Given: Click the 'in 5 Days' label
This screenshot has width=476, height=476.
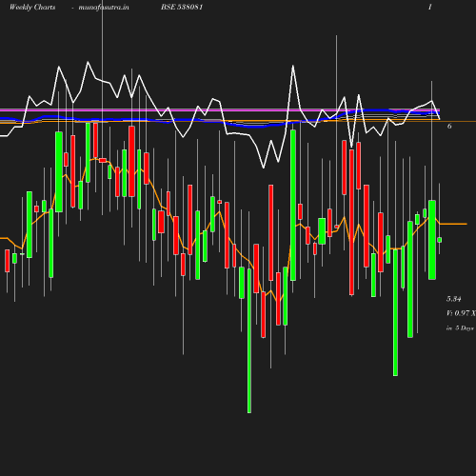Looking at the screenshot, I should [x=460, y=328].
